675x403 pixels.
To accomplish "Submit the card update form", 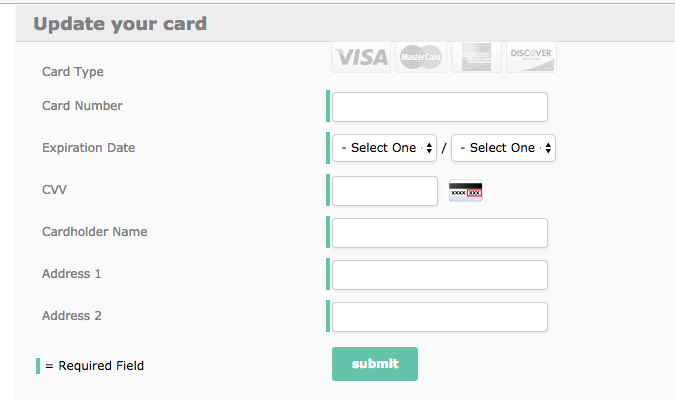I will click(x=375, y=364).
